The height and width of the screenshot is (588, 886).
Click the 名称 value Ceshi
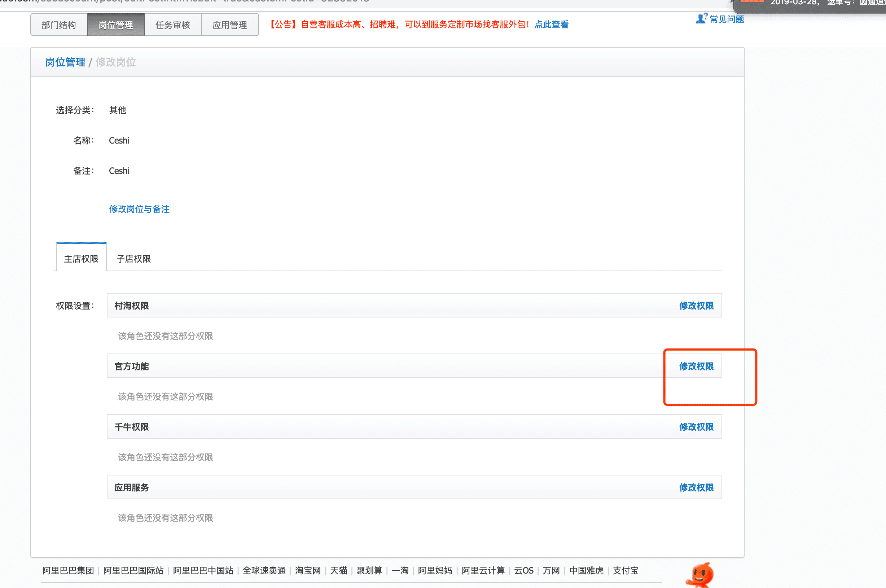[119, 140]
